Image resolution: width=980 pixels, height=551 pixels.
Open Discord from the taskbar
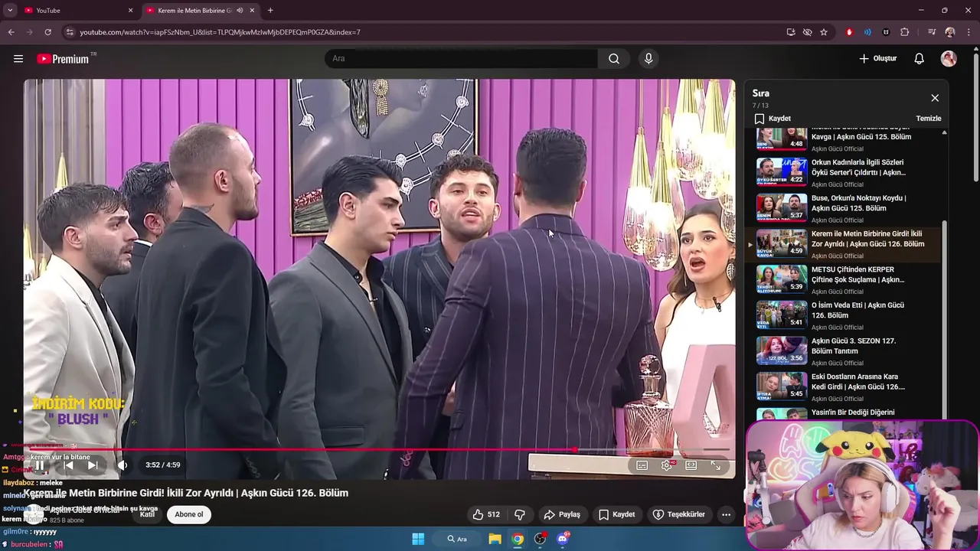point(563,539)
